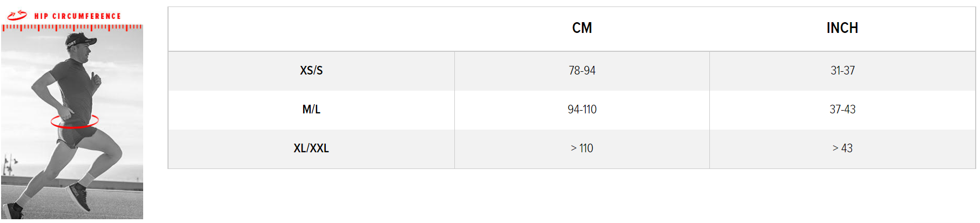Click the HIP CIRCUMFERENCE heading text

(x=77, y=16)
